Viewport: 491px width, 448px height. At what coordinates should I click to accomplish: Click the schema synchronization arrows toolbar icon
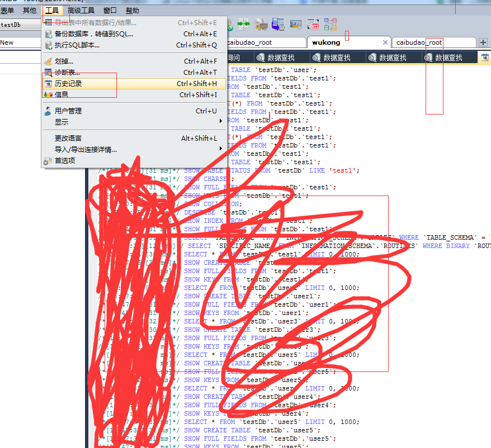(x=244, y=25)
